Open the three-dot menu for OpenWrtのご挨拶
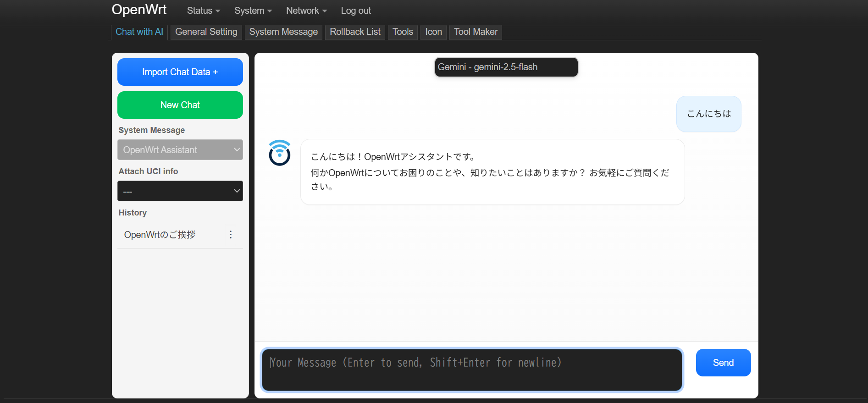The image size is (868, 403). (x=231, y=235)
